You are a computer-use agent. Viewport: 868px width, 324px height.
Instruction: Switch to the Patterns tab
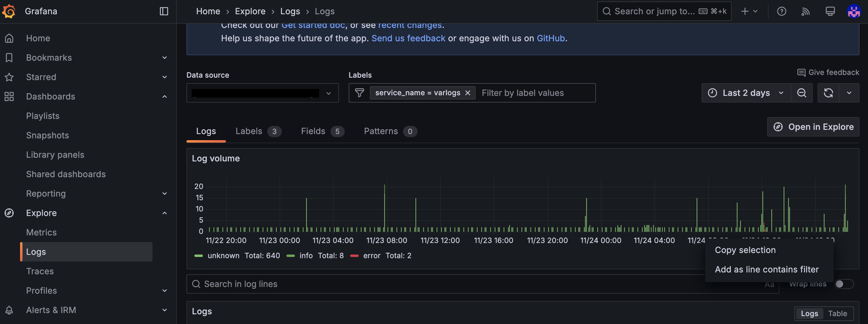390,131
